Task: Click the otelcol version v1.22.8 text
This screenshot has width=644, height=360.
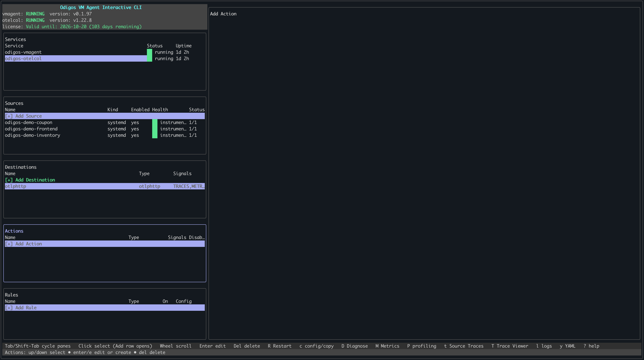Action: click(70, 20)
